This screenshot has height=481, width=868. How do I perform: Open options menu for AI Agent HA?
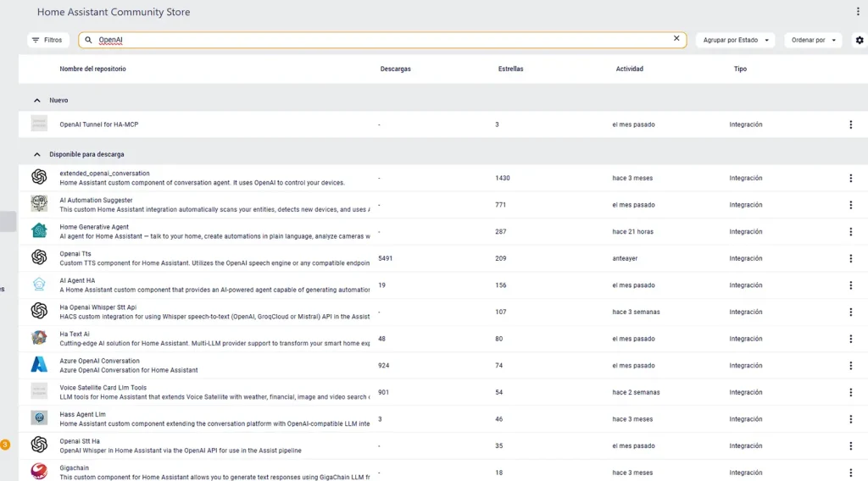[x=850, y=285]
